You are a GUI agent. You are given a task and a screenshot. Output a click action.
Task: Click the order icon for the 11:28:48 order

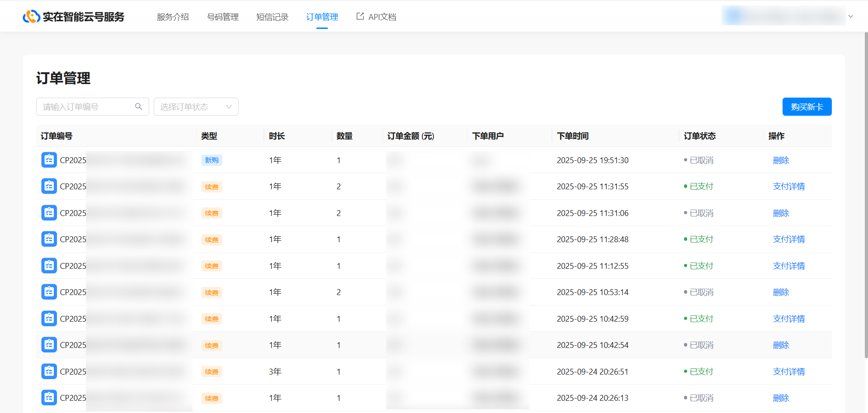49,239
